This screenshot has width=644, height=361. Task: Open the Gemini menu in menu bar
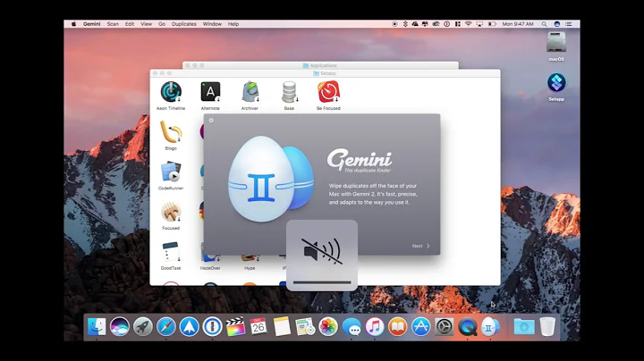tap(91, 24)
